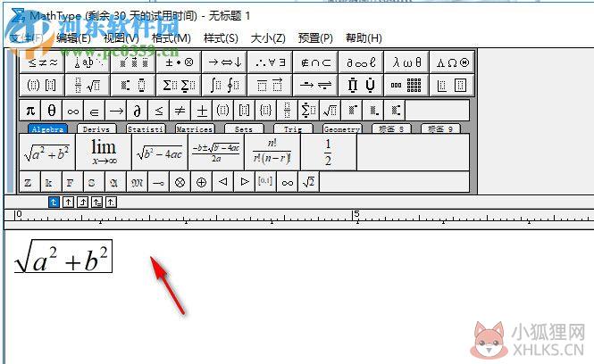Open the spaces and ellipses palette

point(88,62)
